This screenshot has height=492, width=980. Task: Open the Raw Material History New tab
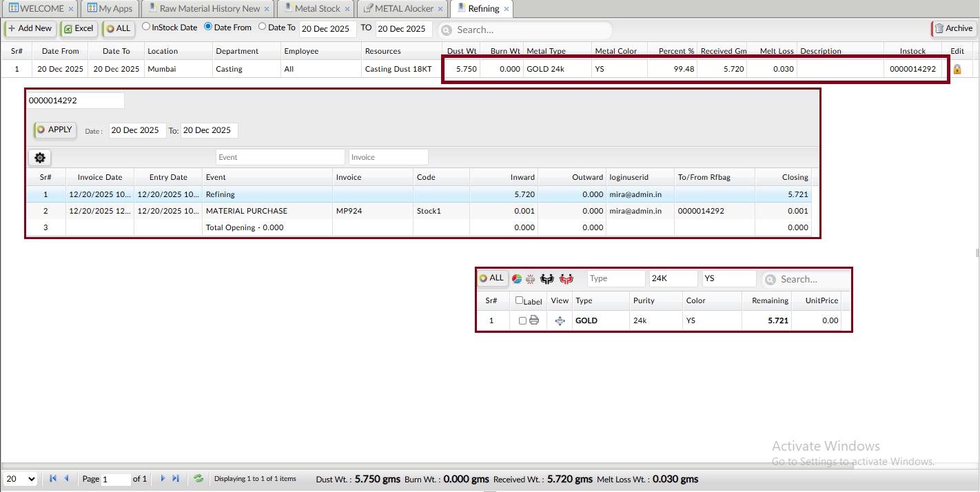coord(210,9)
